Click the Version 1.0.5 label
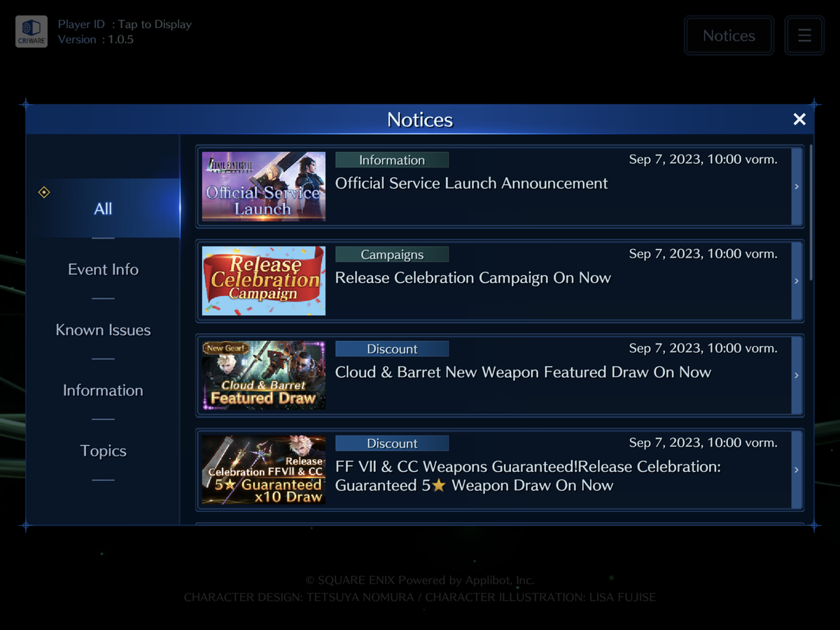This screenshot has height=630, width=840. click(96, 39)
